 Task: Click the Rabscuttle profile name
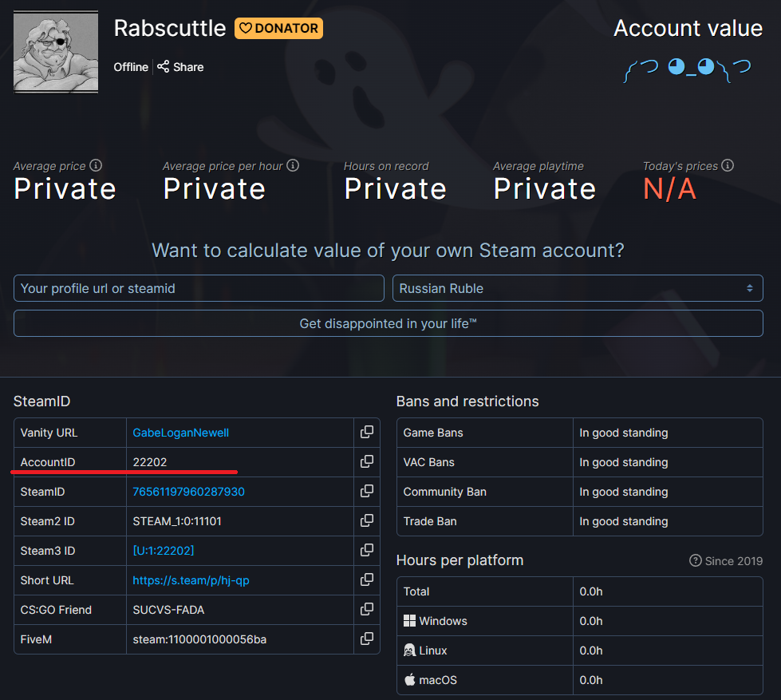pyautogui.click(x=170, y=29)
